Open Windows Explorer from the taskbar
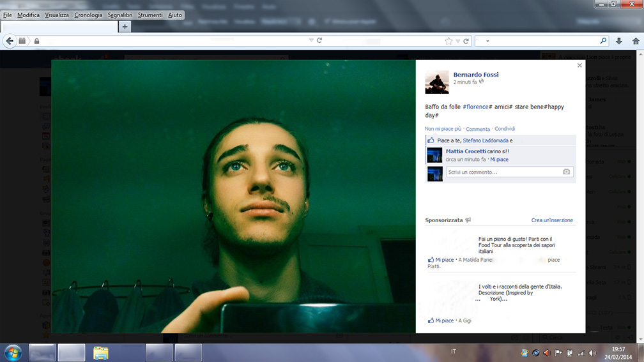 [101, 352]
